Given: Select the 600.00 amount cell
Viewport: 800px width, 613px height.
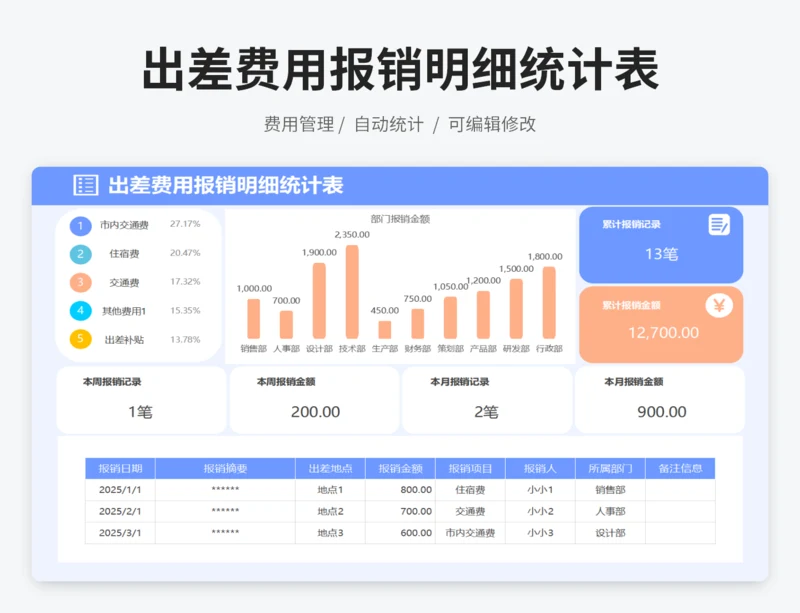Looking at the screenshot, I should 401,533.
